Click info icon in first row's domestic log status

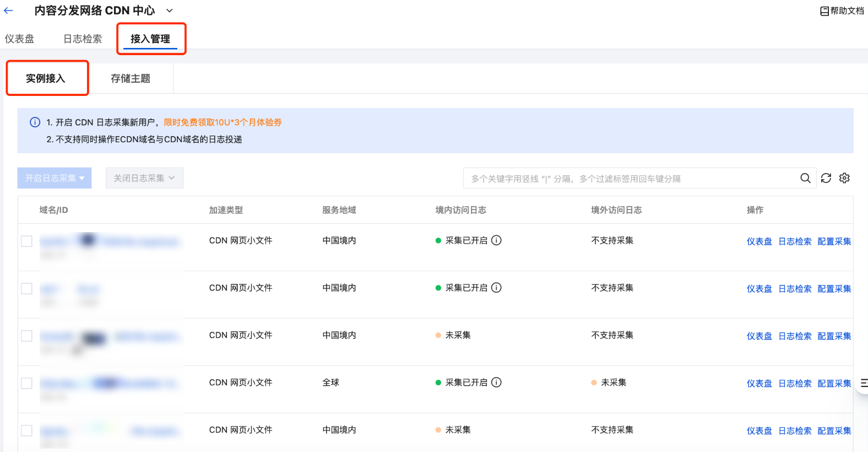pyautogui.click(x=496, y=240)
